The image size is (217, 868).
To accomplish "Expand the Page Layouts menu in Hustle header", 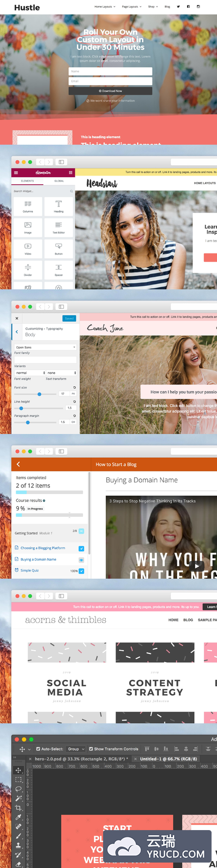I will click(131, 7).
